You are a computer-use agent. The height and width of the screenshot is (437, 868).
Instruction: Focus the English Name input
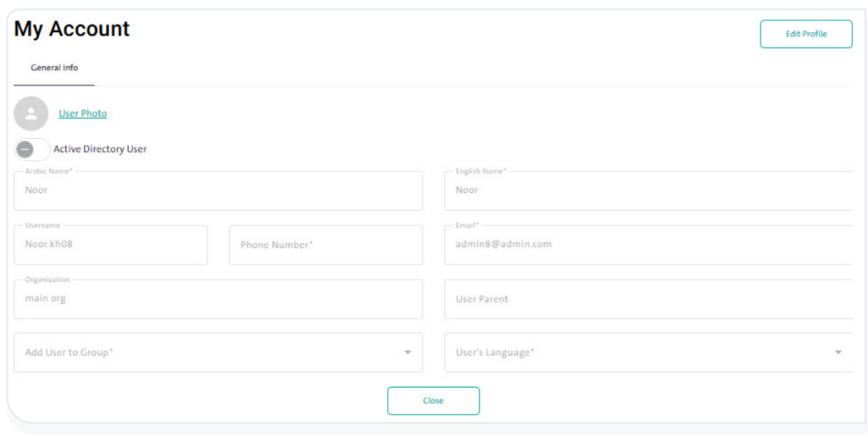[648, 191]
